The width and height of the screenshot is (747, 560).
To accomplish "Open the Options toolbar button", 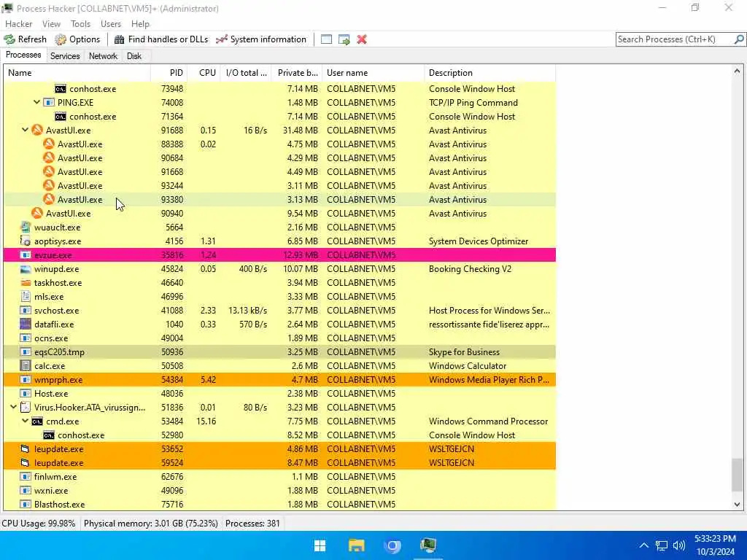I will [77, 39].
